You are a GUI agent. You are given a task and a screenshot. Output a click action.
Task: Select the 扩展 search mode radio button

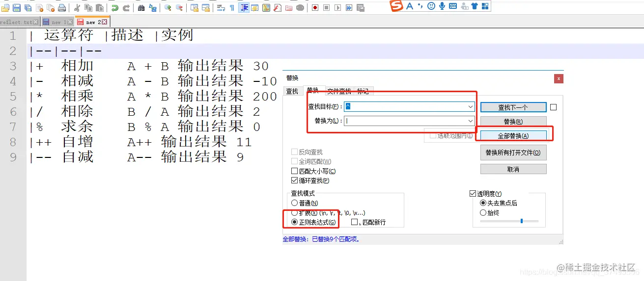tap(294, 213)
